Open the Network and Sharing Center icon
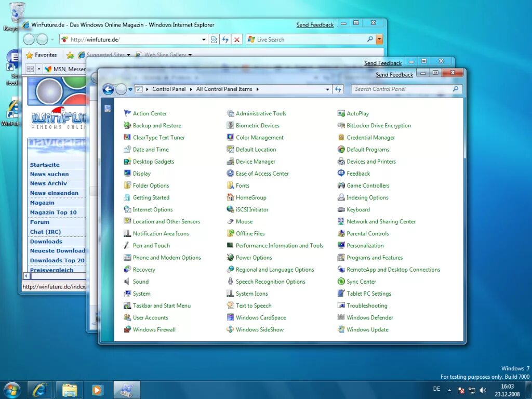Image resolution: width=532 pixels, height=399 pixels. pyautogui.click(x=341, y=221)
